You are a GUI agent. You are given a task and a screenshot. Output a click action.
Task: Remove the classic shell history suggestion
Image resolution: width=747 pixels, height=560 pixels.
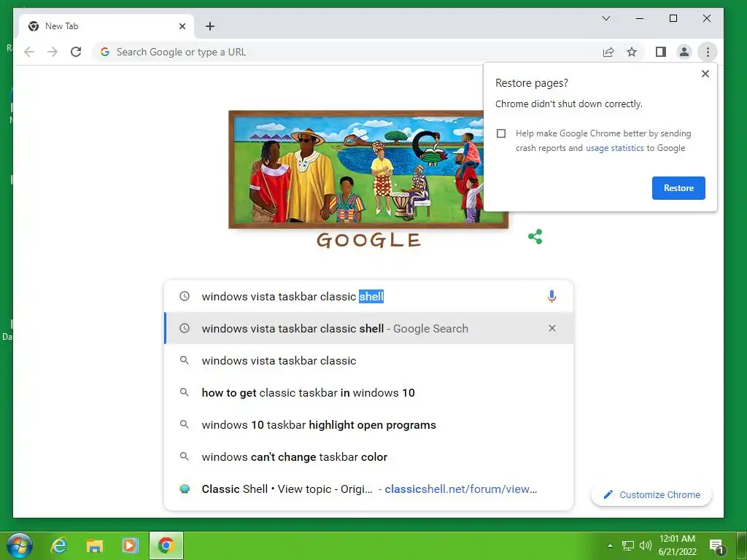(x=551, y=328)
